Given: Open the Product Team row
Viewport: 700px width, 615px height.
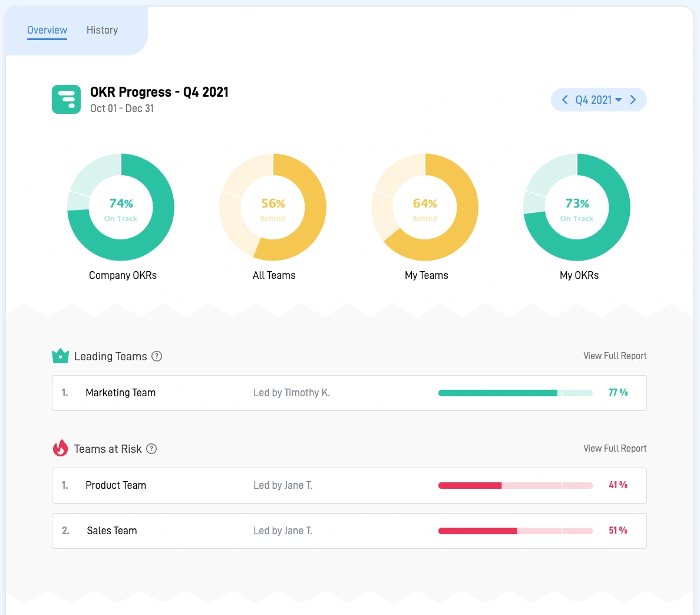Looking at the screenshot, I should tap(349, 485).
